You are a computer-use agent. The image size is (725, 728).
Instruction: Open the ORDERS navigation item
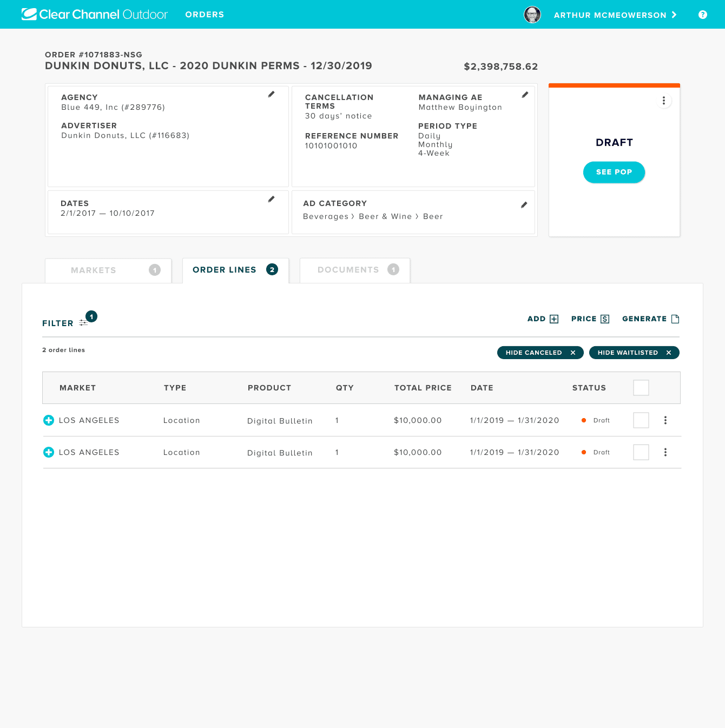(205, 15)
